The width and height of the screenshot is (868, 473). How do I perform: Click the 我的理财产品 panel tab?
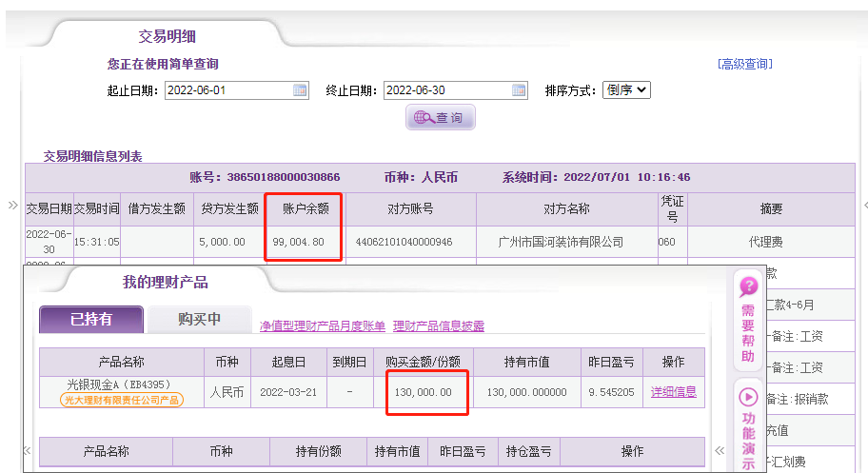click(x=165, y=282)
